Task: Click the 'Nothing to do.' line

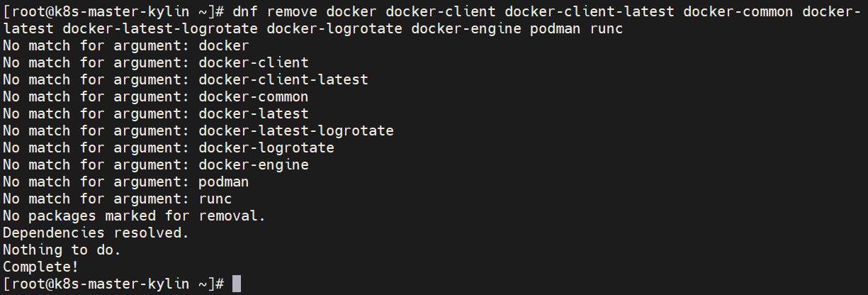Action: tap(62, 250)
